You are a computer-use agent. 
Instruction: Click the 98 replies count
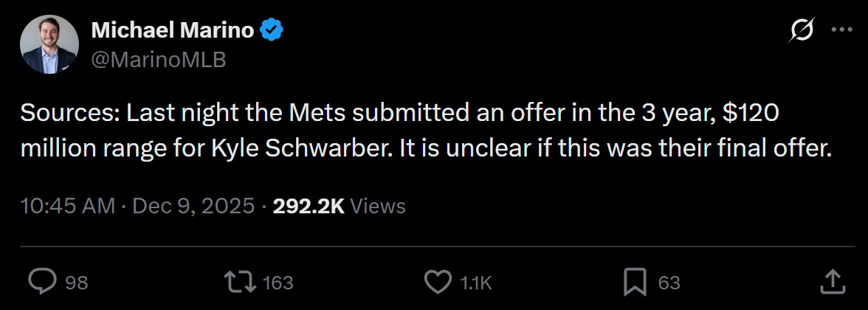click(77, 283)
